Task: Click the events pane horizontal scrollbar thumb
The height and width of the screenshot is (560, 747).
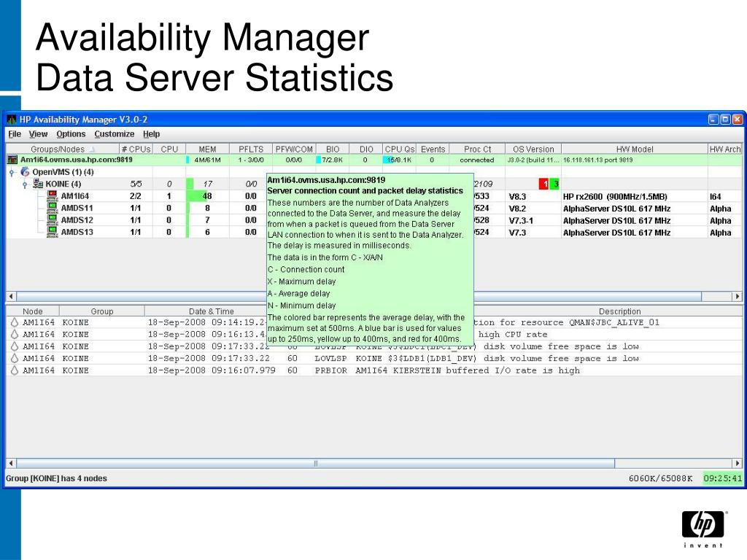Action: point(315,463)
